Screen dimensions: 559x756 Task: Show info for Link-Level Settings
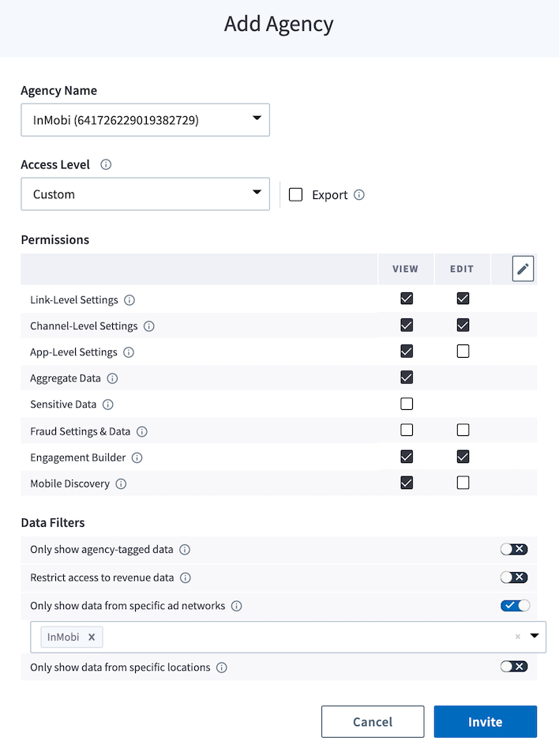129,300
